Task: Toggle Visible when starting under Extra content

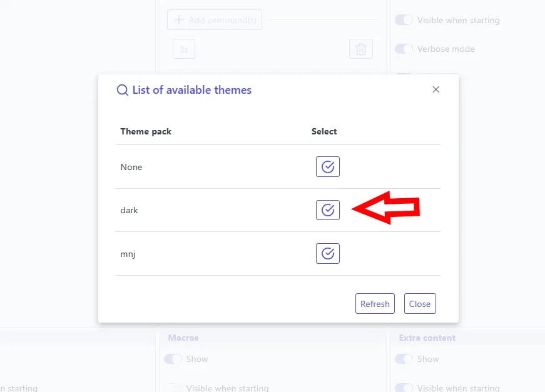Action: click(404, 388)
